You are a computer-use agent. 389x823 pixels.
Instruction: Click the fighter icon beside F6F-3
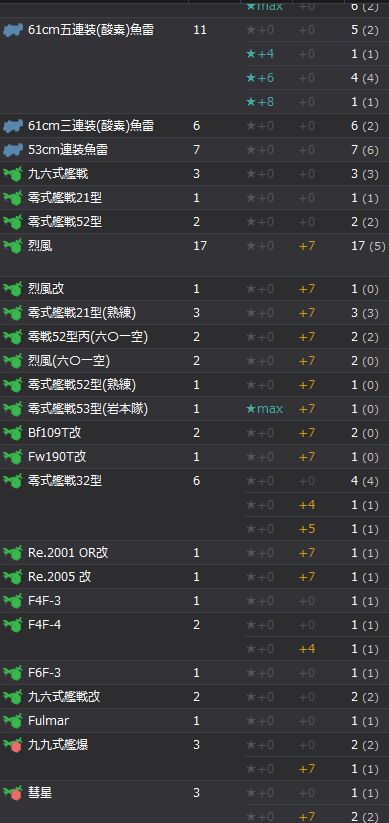[13, 673]
